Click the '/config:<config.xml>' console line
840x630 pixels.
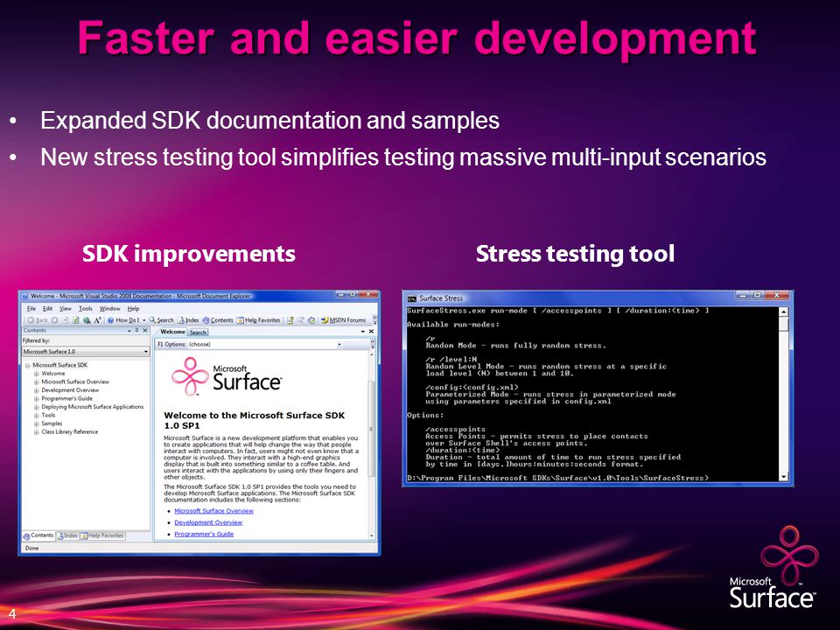pos(472,388)
